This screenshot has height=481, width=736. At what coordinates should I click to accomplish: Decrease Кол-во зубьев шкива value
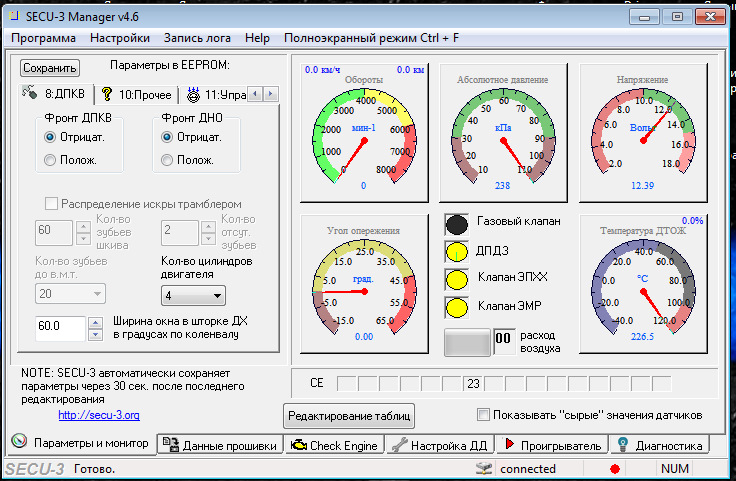click(x=83, y=239)
